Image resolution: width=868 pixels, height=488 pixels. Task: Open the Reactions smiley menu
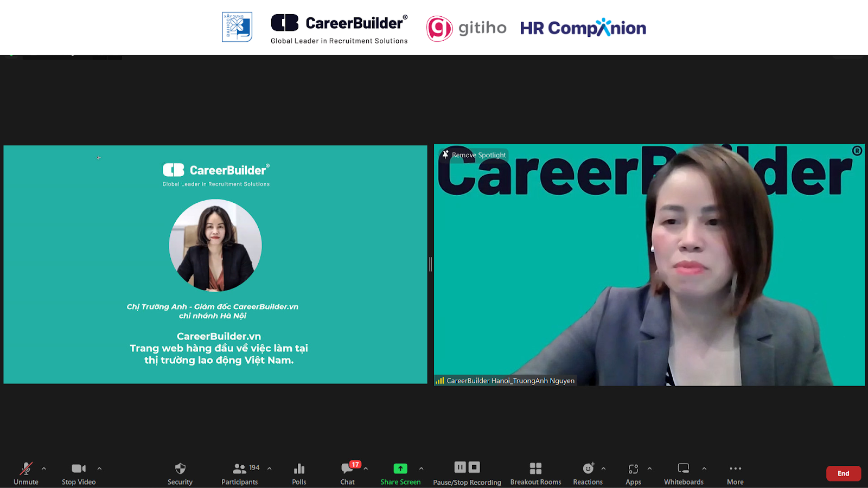point(588,473)
